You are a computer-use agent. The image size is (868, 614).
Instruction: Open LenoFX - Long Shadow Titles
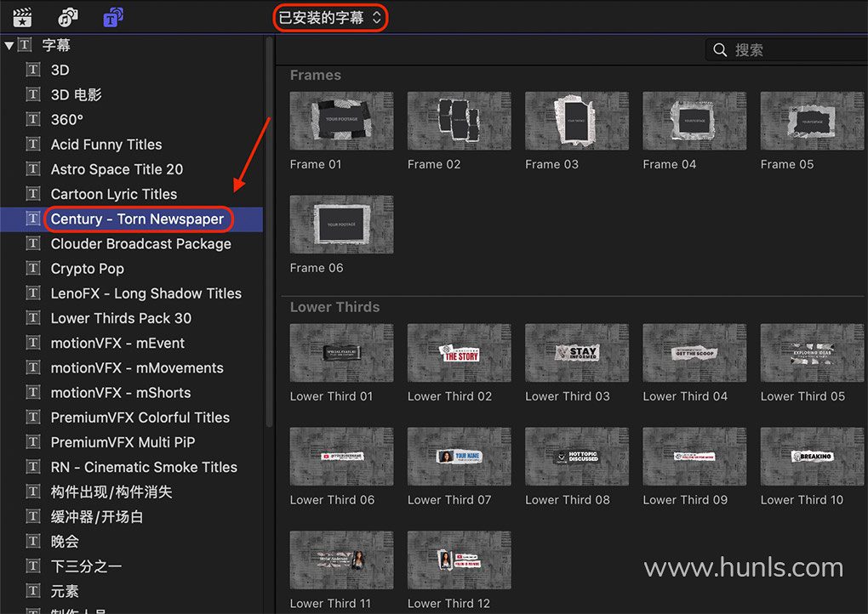[146, 293]
